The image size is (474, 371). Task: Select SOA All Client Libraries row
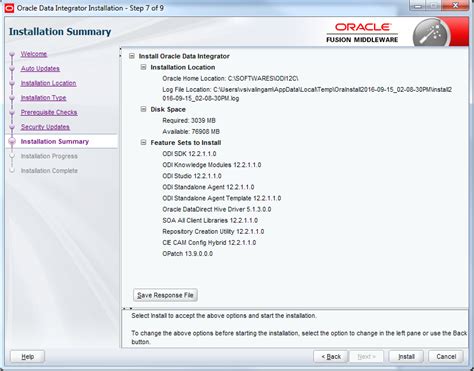(210, 220)
